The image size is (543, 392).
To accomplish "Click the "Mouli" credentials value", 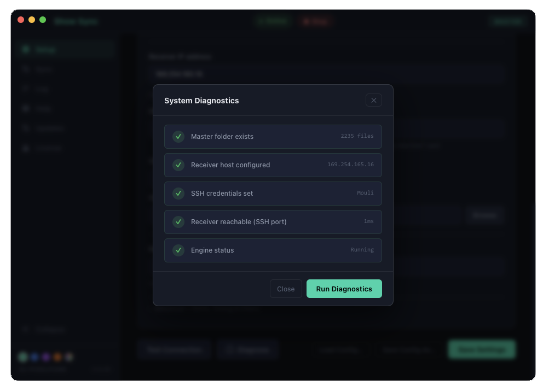I will [x=365, y=192].
